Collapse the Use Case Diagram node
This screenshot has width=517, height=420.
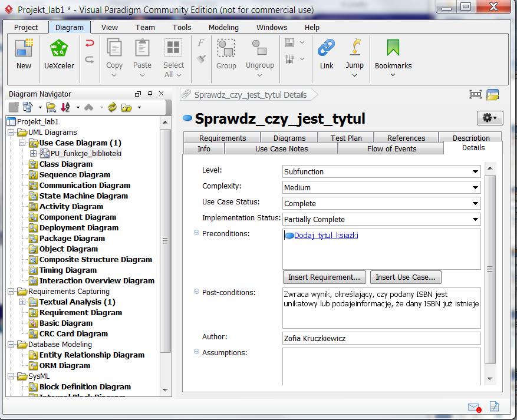pyautogui.click(x=22, y=143)
